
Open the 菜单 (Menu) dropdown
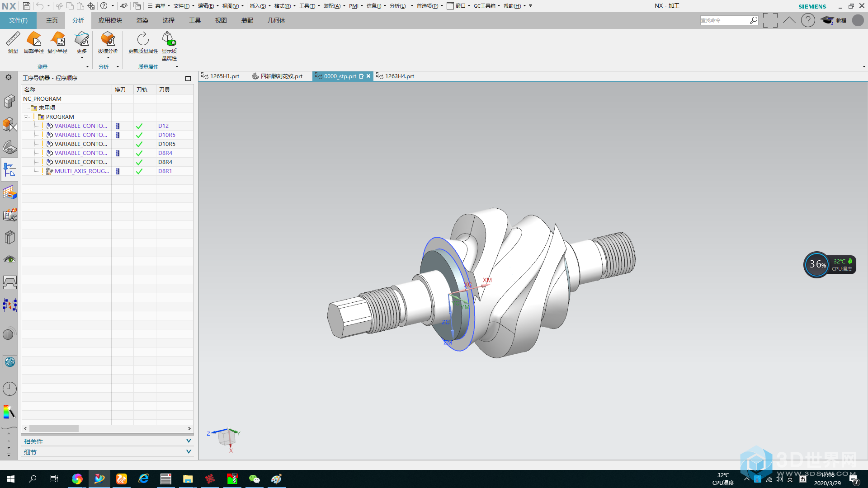(x=159, y=6)
